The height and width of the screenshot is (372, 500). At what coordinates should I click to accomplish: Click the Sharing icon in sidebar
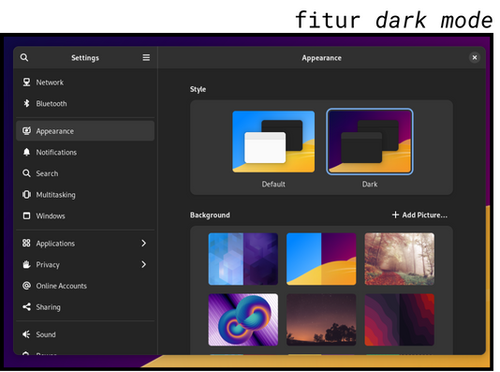[x=26, y=307]
